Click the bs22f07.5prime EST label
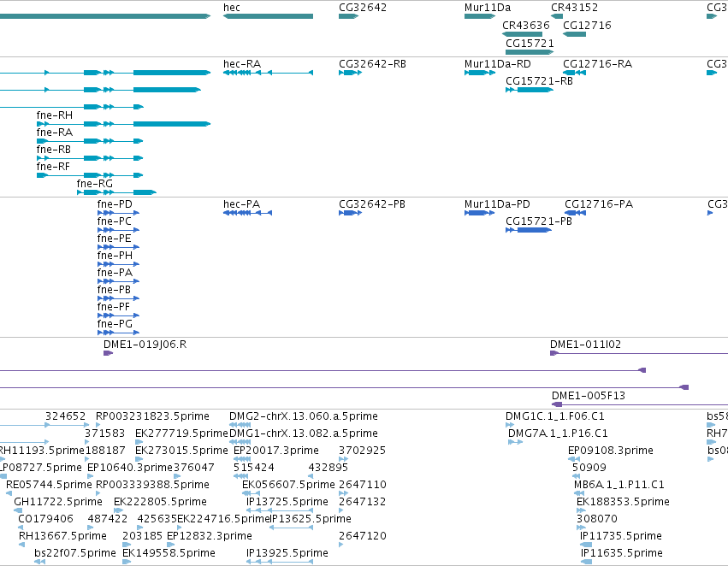 75,554
